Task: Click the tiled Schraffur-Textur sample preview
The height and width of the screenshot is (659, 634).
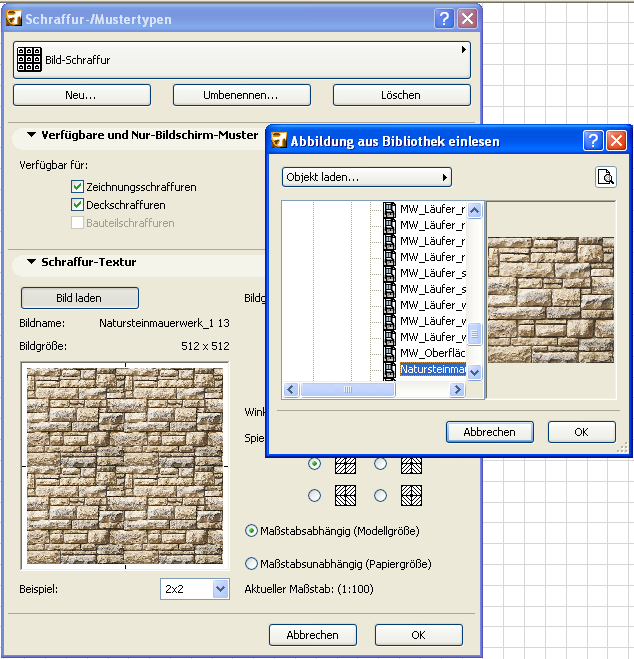Action: click(x=125, y=466)
